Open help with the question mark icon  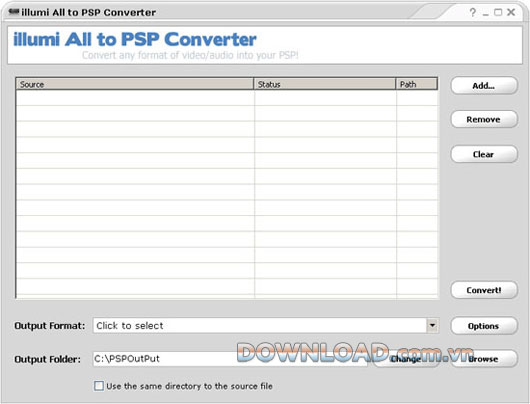[x=473, y=13]
